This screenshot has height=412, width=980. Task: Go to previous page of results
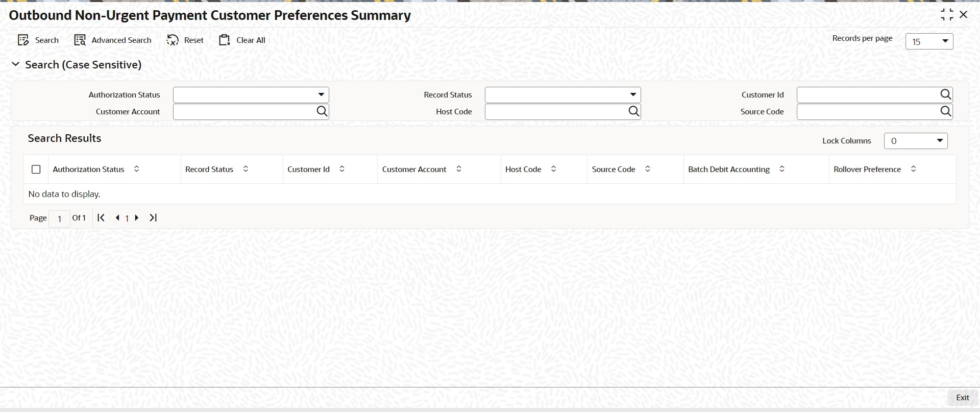tap(117, 218)
